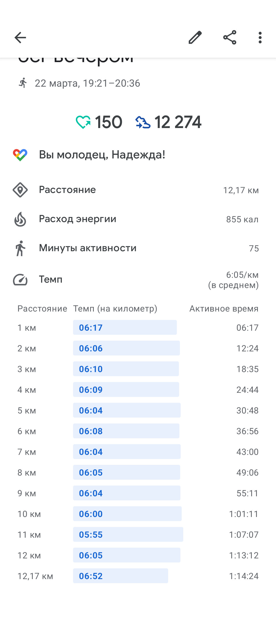This screenshot has height=644, width=276.
Task: Open the three-dot overflow menu
Action: (x=260, y=38)
